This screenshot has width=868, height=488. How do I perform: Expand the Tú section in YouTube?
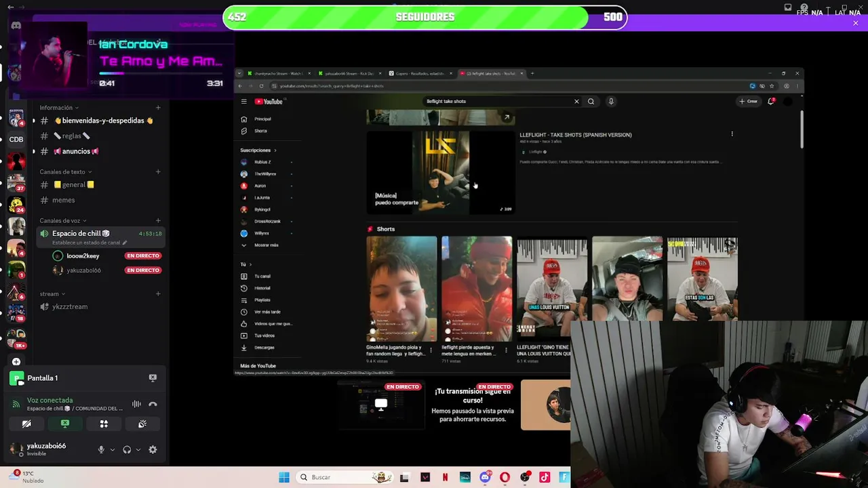(x=245, y=264)
